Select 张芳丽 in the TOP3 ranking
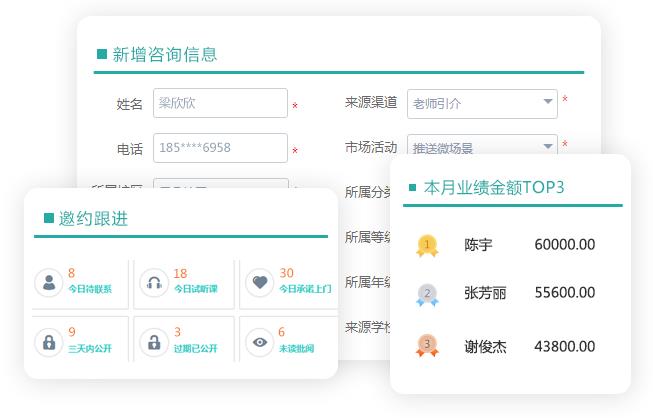 485,294
